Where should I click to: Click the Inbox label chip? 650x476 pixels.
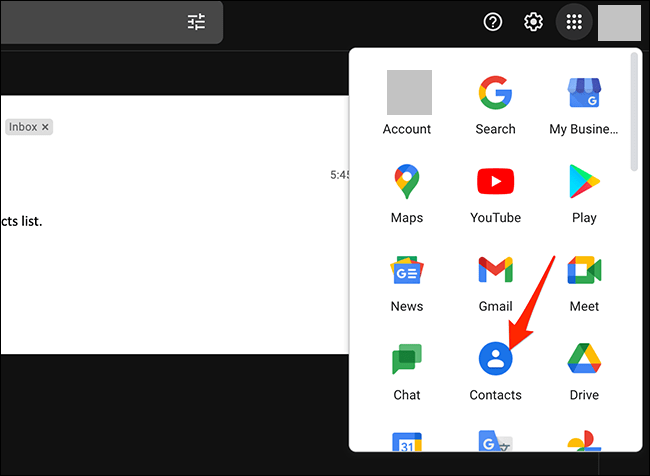29,127
